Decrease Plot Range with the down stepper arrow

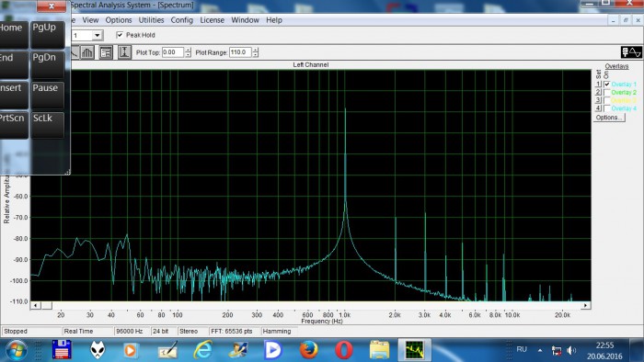pyautogui.click(x=256, y=55)
